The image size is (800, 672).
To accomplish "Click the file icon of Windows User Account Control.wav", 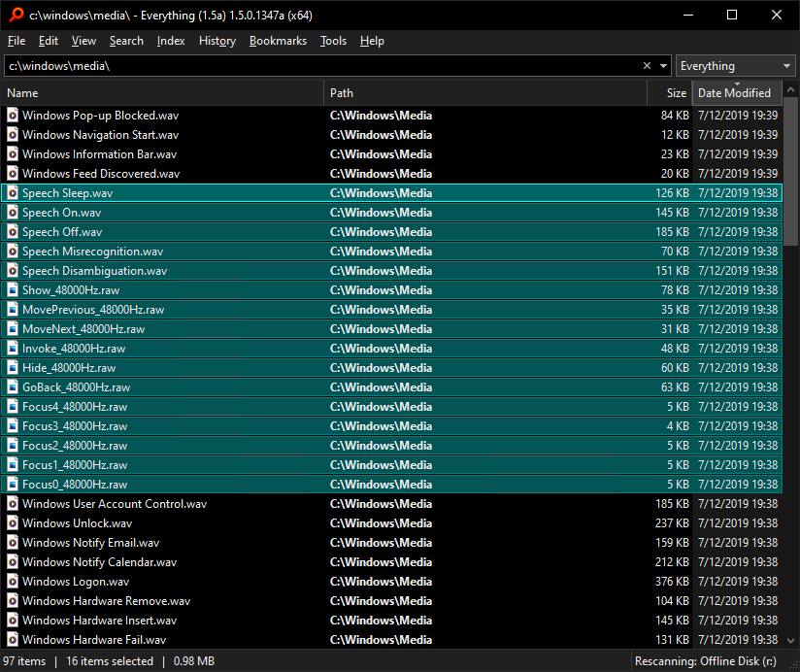I will tap(13, 504).
